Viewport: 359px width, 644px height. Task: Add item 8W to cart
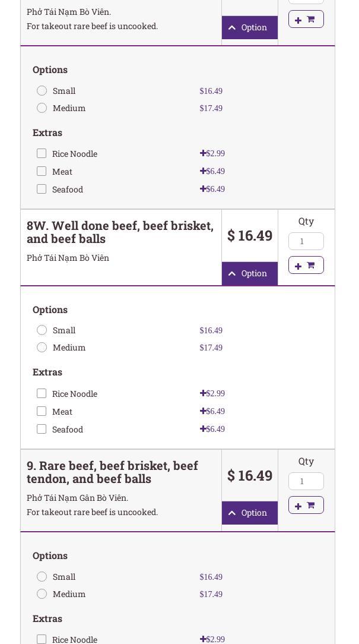pyautogui.click(x=306, y=265)
